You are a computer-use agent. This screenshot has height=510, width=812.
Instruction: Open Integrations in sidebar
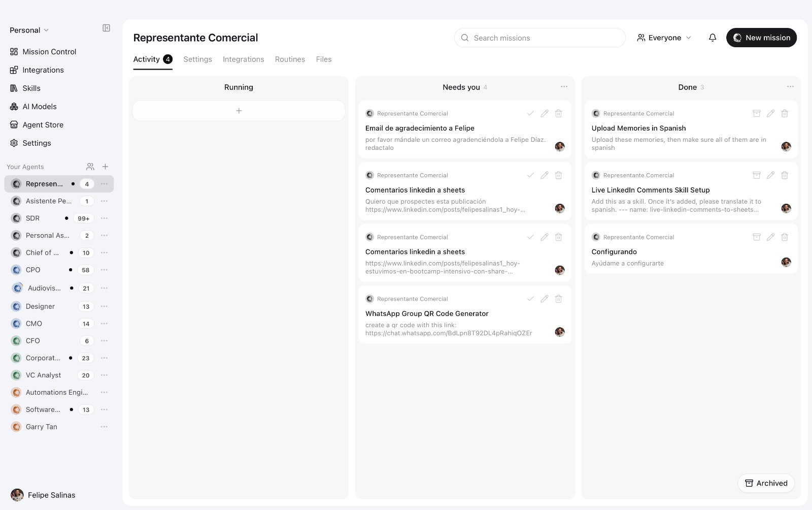coord(37,70)
